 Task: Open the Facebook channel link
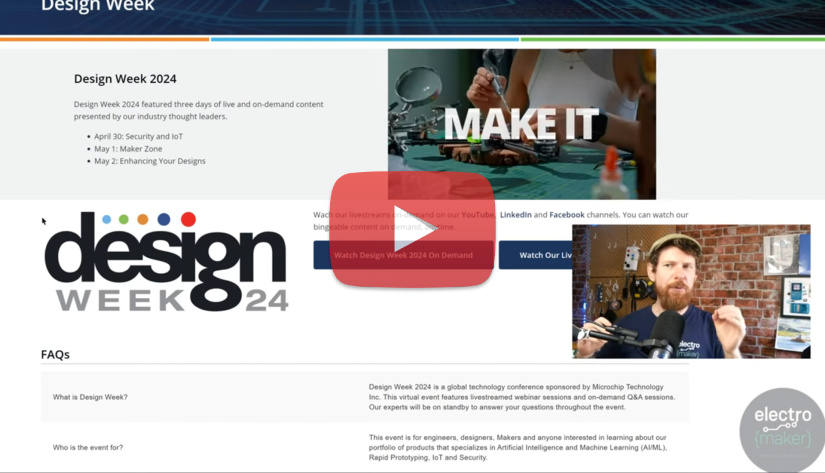pos(567,215)
